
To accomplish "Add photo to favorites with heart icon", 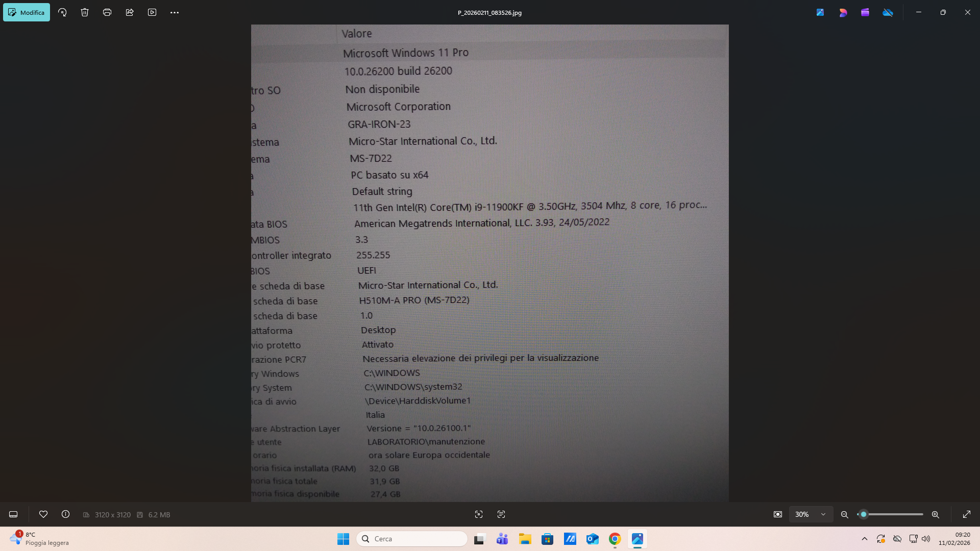I will pos(43,514).
